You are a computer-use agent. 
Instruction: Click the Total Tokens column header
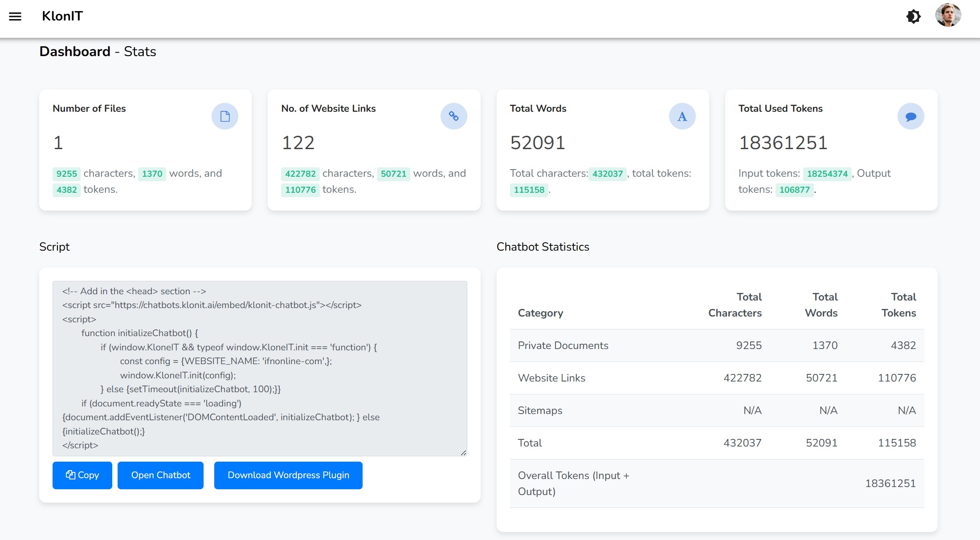click(x=898, y=305)
